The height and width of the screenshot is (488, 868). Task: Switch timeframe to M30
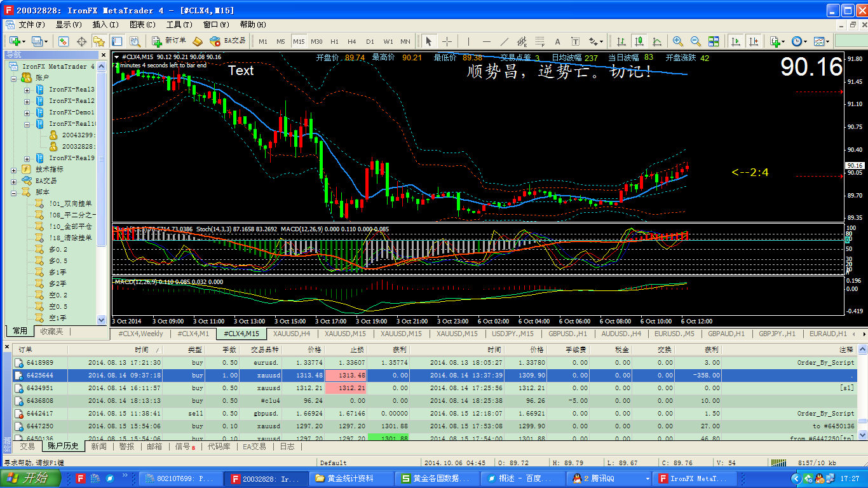coord(316,41)
